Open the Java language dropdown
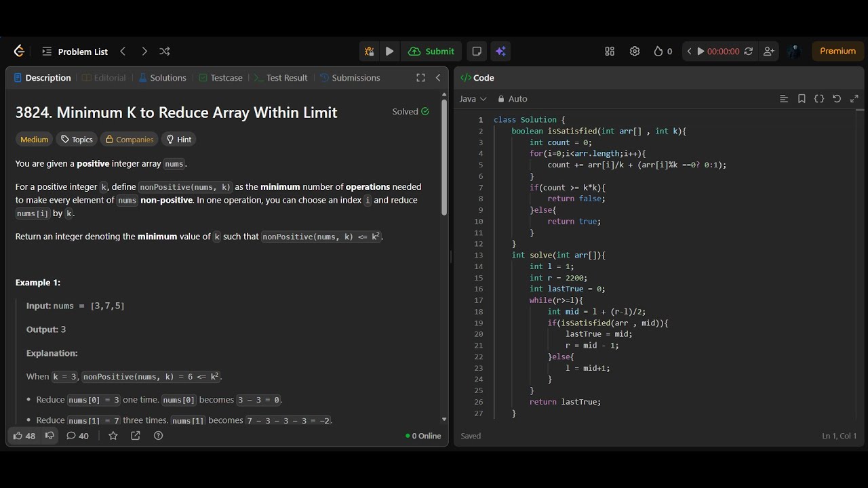 (473, 99)
